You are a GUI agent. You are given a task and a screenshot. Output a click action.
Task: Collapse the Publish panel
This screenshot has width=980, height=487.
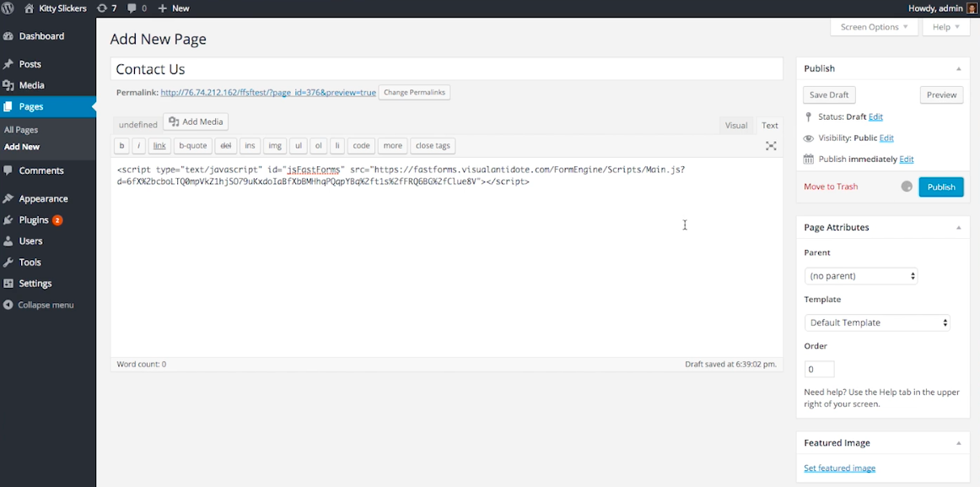pos(958,68)
